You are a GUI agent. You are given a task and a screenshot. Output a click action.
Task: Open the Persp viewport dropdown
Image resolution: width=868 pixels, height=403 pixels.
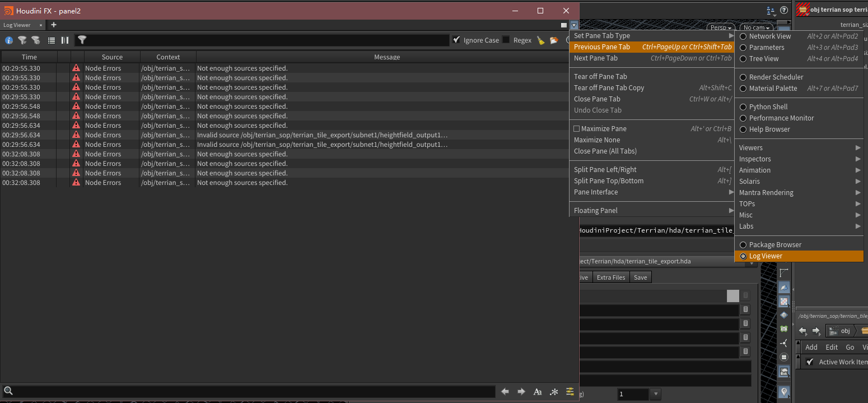pos(721,27)
